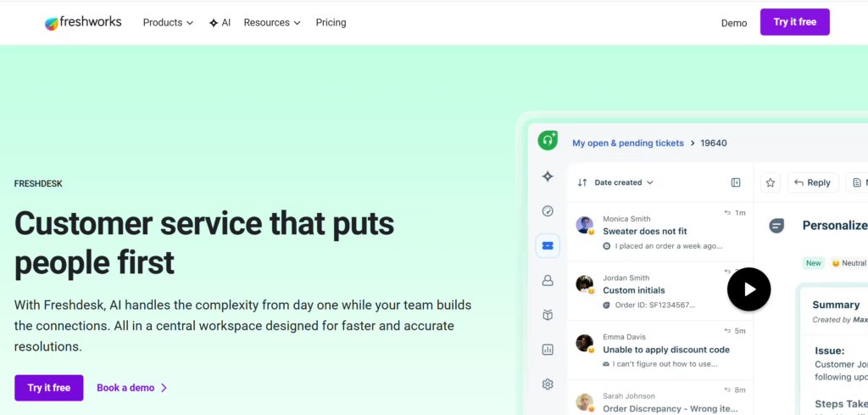This screenshot has height=415, width=868.
Task: Click the Freshworks logo
Action: [x=83, y=23]
